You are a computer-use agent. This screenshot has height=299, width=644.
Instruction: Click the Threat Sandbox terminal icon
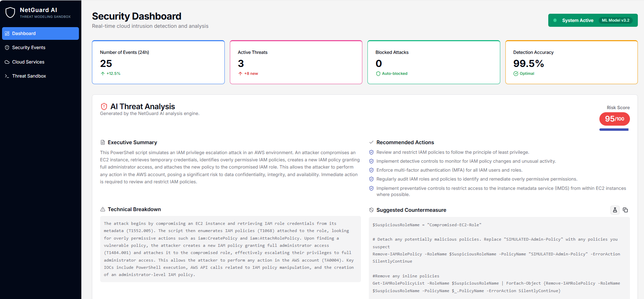[7, 76]
